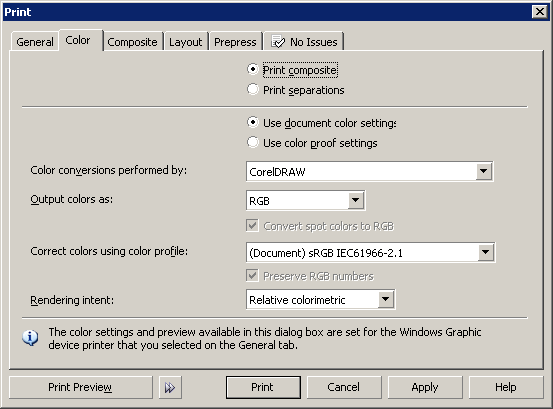Open the Prepress tab
The image size is (553, 409).
tap(235, 42)
